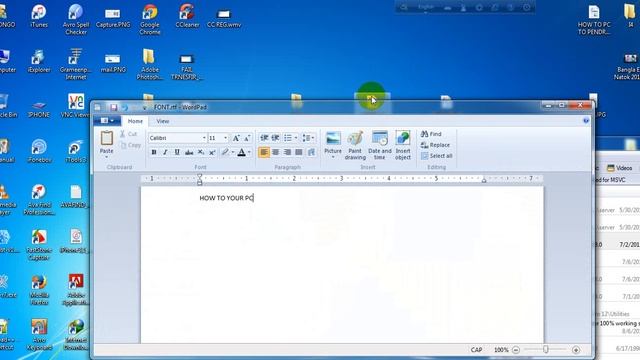Toggle Strikethrough formatting
This screenshot has width=640, height=360.
pos(189,152)
